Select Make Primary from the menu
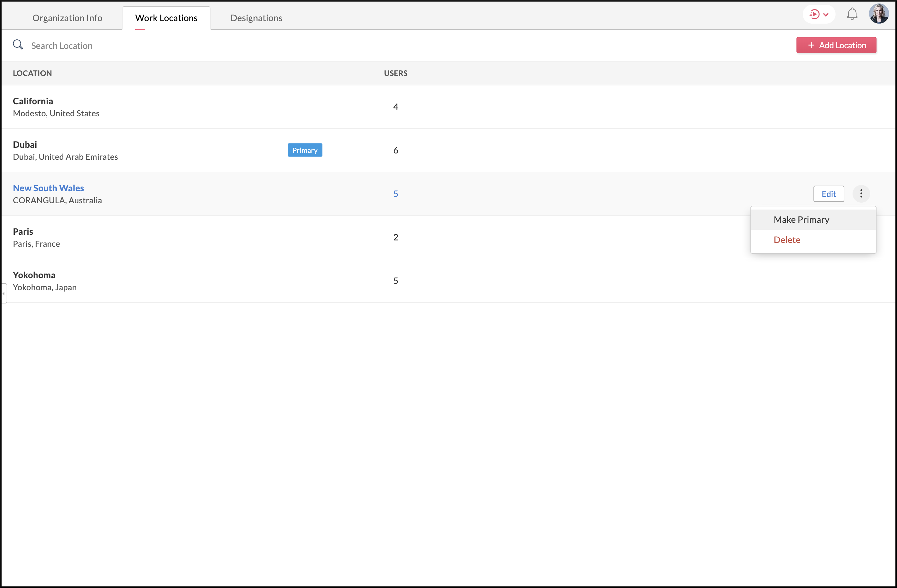Image resolution: width=897 pixels, height=588 pixels. click(801, 220)
